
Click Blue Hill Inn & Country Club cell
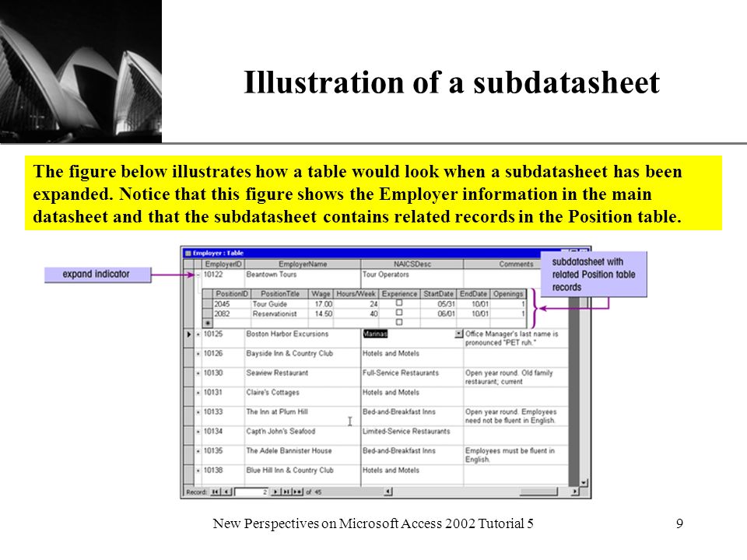coord(303,474)
